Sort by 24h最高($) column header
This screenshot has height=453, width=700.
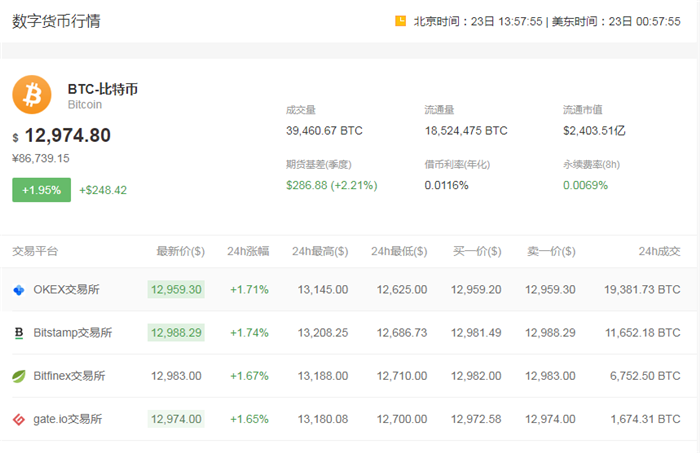click(320, 251)
